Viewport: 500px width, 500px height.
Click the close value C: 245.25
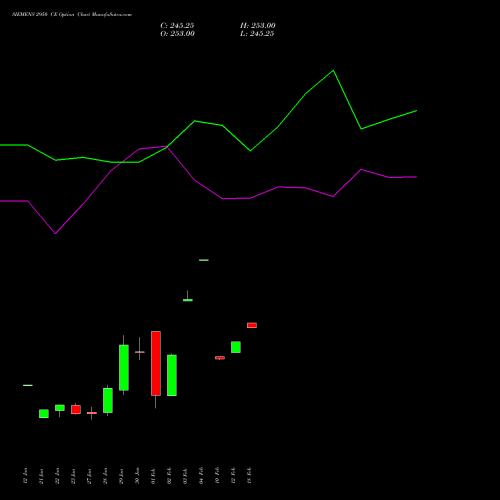point(177,26)
